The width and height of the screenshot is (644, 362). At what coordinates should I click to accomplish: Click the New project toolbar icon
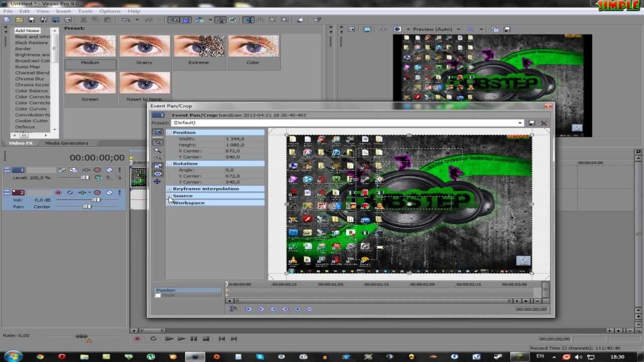tap(7, 20)
